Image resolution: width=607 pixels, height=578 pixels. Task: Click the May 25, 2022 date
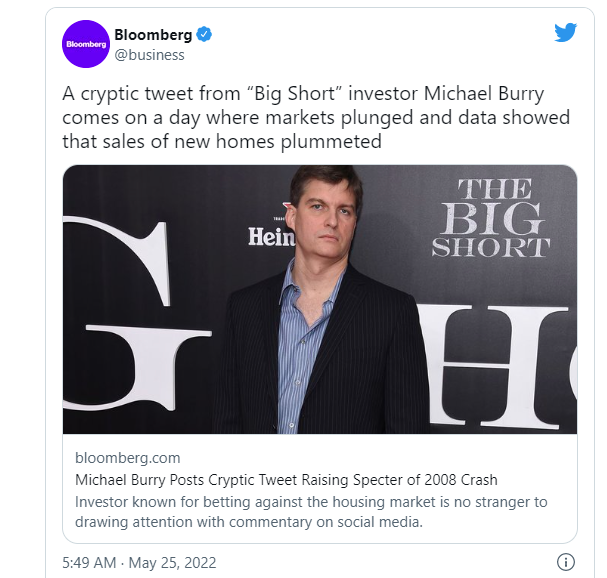coord(171,562)
